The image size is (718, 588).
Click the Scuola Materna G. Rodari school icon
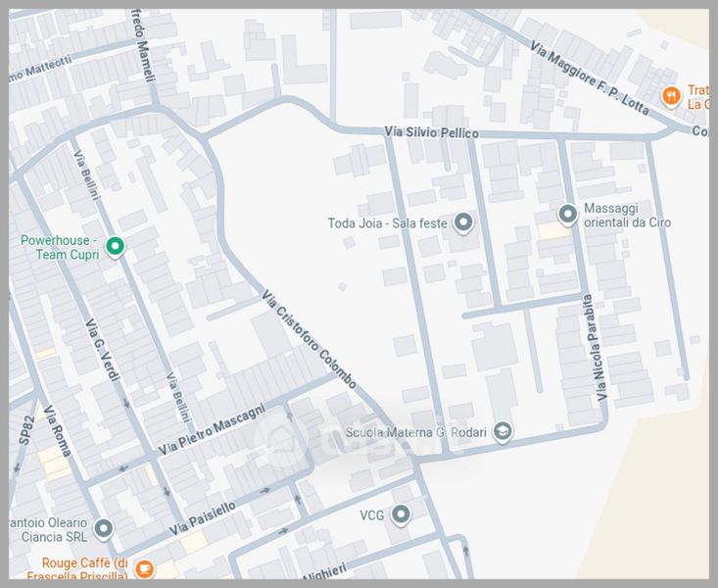pyautogui.click(x=503, y=432)
